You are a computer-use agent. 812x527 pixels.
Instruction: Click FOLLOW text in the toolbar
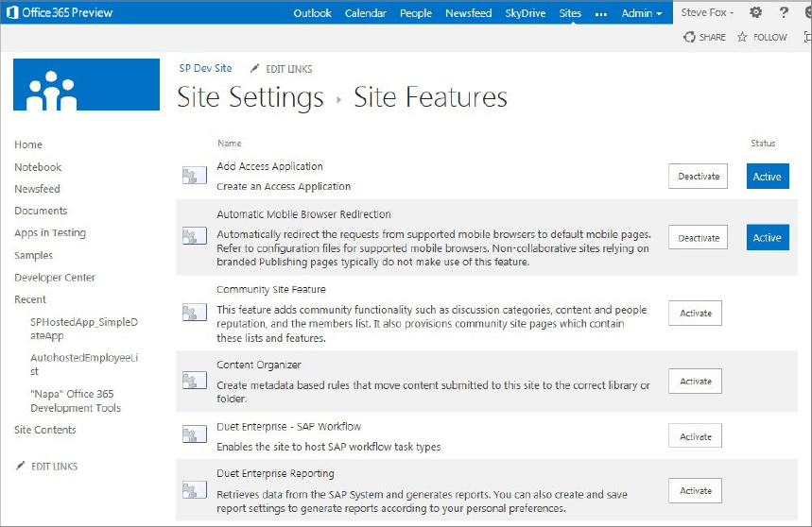coord(770,37)
